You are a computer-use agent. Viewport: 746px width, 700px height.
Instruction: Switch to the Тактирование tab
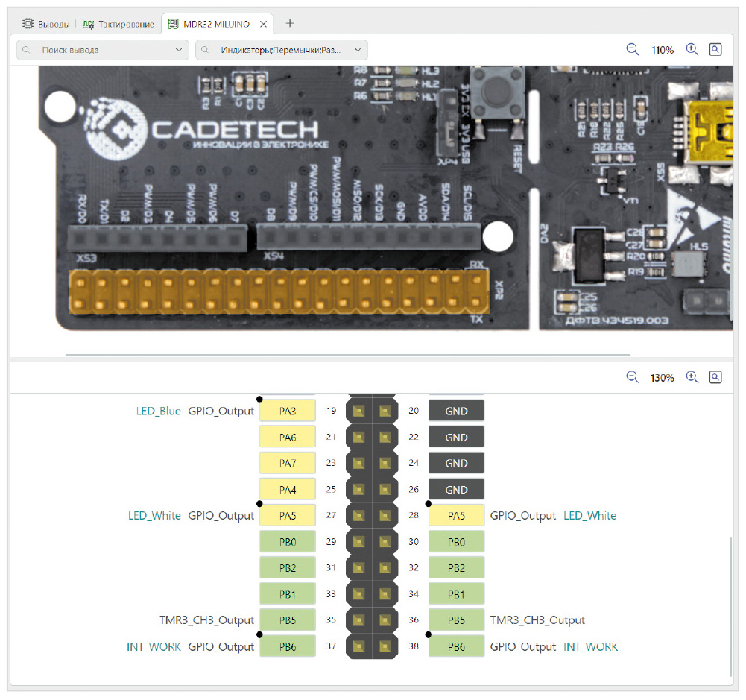[x=118, y=24]
